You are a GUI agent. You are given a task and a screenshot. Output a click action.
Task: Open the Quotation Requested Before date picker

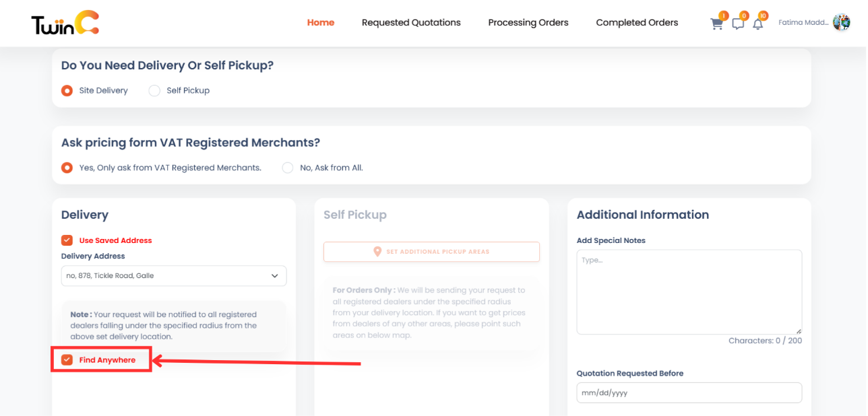click(x=689, y=392)
